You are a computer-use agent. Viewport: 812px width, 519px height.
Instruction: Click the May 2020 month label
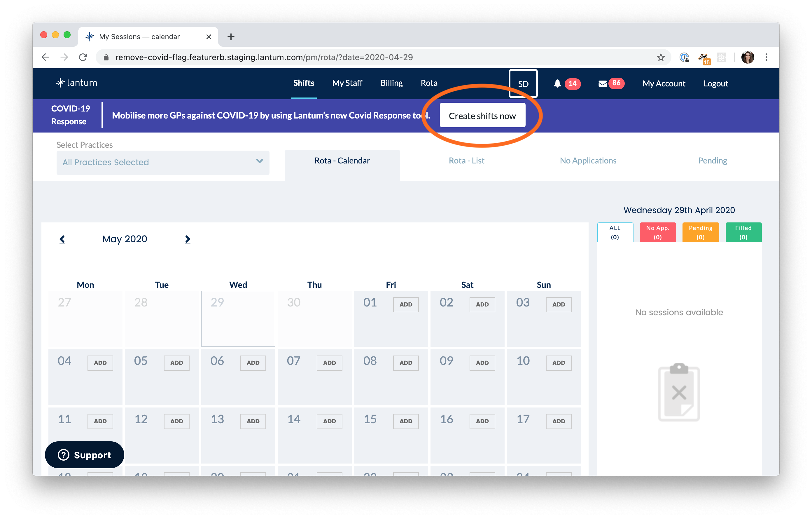125,239
